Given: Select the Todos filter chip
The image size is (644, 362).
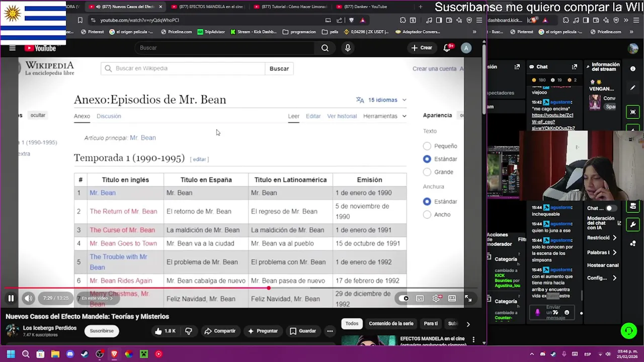Looking at the screenshot, I should 352,324.
